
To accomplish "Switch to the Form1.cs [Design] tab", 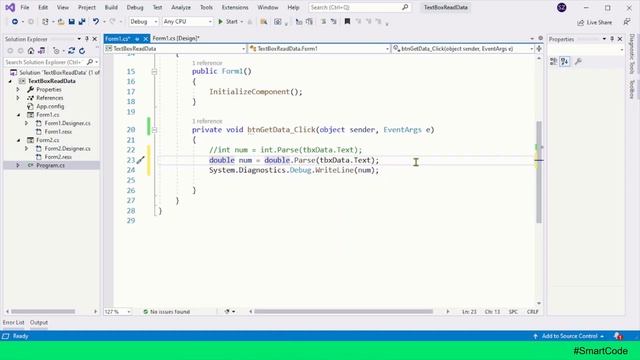I will click(x=176, y=38).
